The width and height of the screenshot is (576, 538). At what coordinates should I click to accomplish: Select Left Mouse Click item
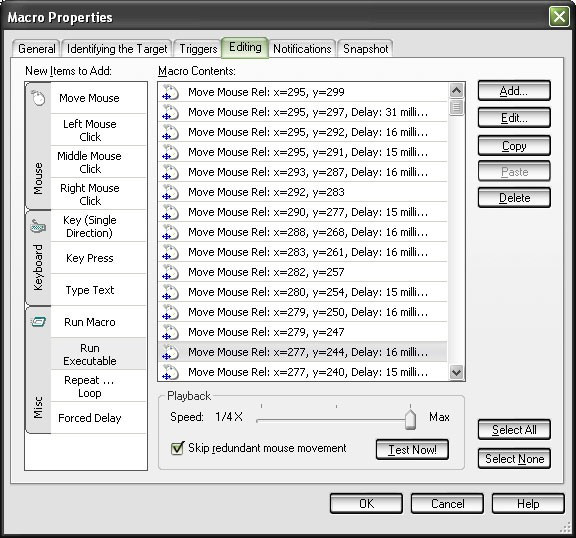[x=98, y=130]
